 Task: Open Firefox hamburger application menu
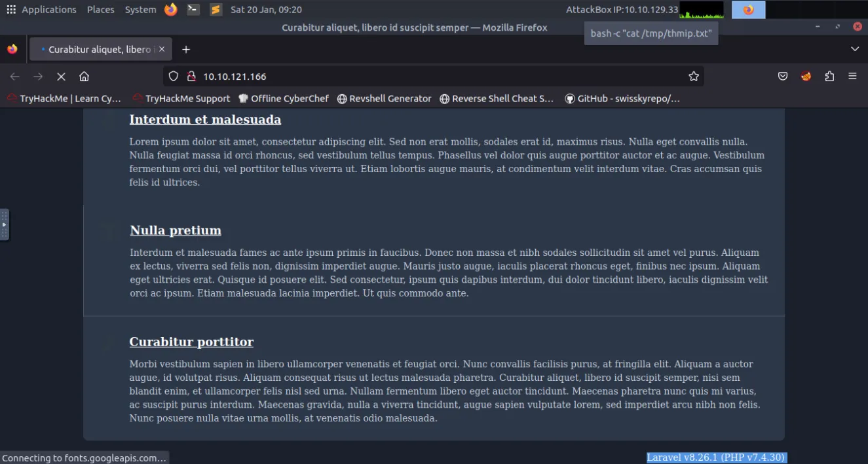click(x=852, y=77)
